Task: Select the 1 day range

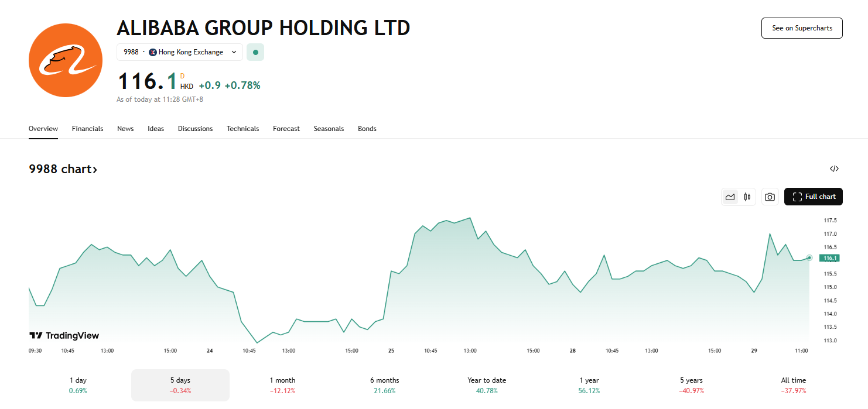Action: 78,385
